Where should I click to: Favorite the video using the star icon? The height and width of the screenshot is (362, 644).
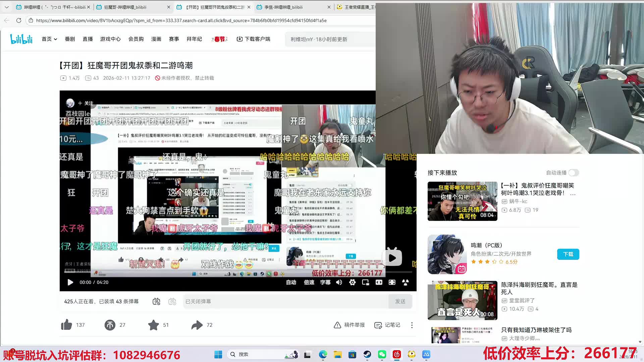pos(154,325)
